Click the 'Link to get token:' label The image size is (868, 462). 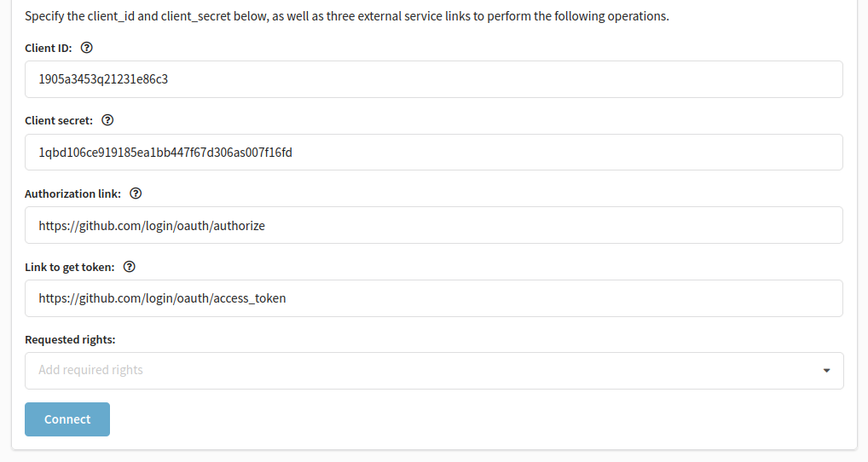pos(70,268)
